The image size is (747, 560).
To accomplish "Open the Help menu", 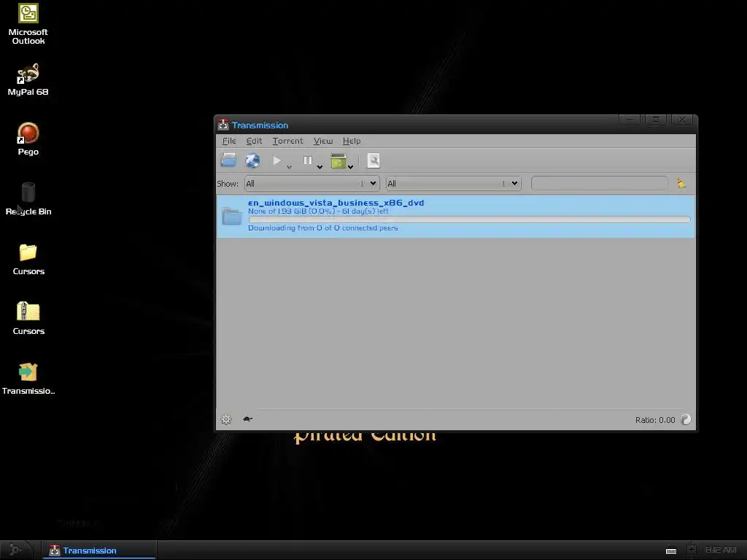I will [352, 141].
